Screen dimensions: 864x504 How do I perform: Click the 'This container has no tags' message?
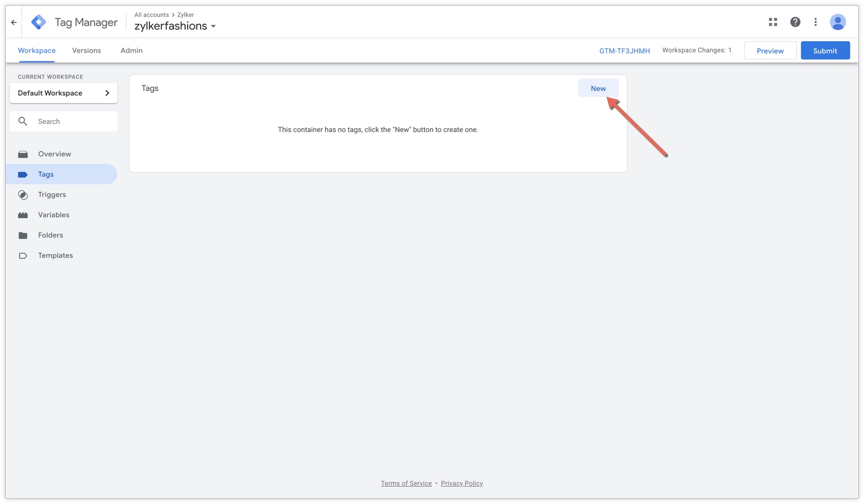(378, 129)
